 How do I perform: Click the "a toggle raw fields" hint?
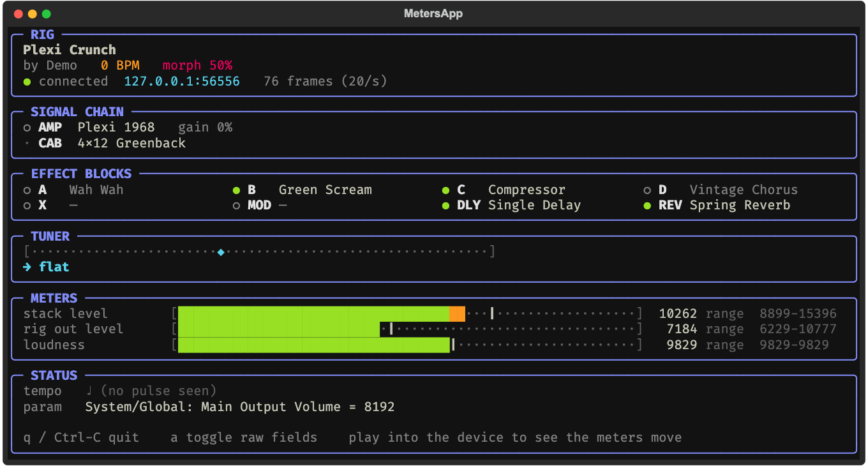[x=244, y=437]
